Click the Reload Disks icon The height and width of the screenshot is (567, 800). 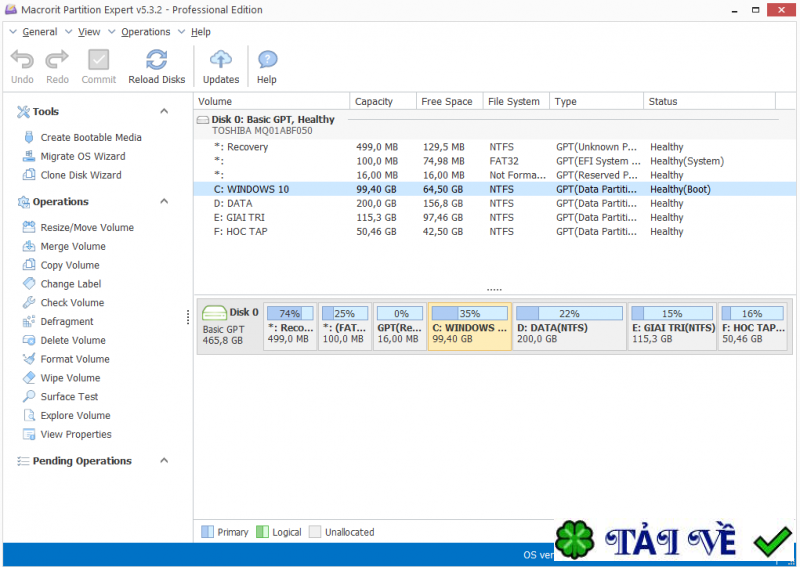(x=157, y=60)
